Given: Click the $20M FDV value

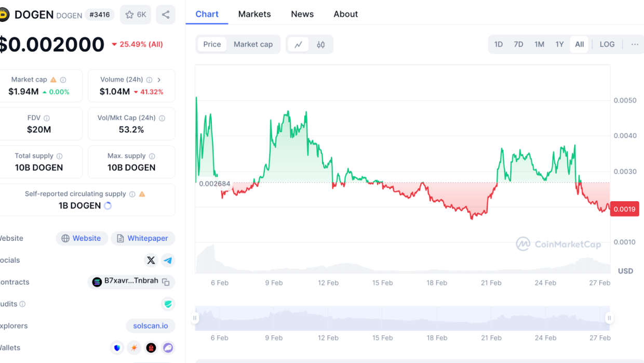Looking at the screenshot, I should tap(39, 129).
